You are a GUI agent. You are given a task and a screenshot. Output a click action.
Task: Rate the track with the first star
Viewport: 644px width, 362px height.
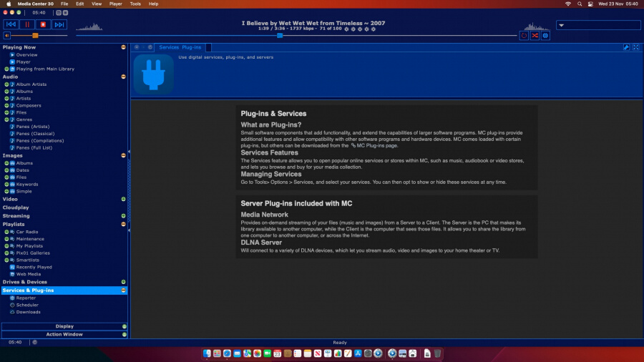click(346, 29)
